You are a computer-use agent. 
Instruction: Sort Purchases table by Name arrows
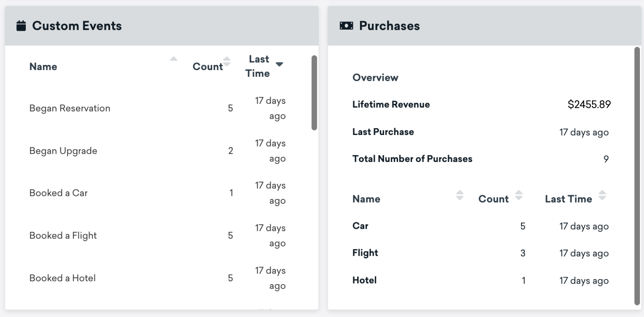pos(460,195)
